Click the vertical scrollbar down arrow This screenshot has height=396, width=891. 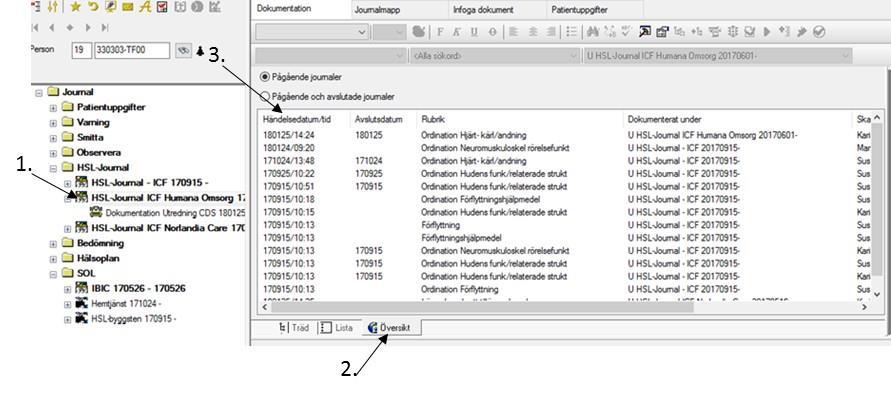(877, 294)
